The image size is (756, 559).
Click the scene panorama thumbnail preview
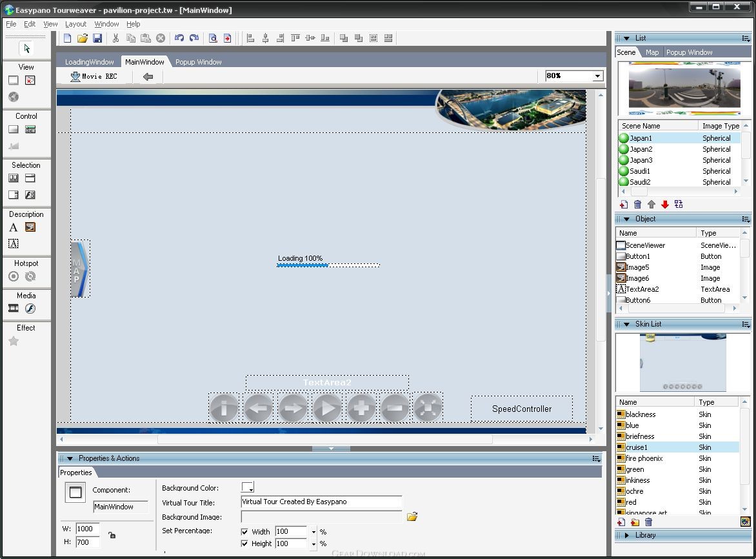tap(684, 88)
